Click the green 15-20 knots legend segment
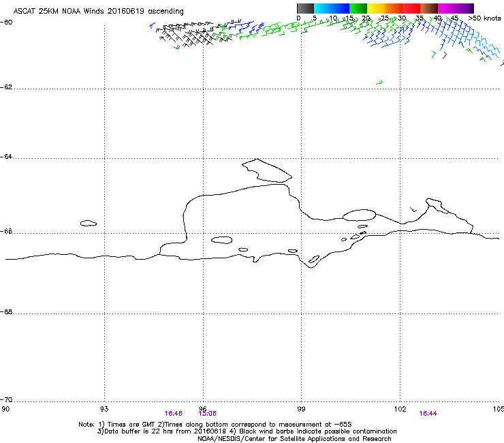The width and height of the screenshot is (504, 443). click(x=358, y=8)
